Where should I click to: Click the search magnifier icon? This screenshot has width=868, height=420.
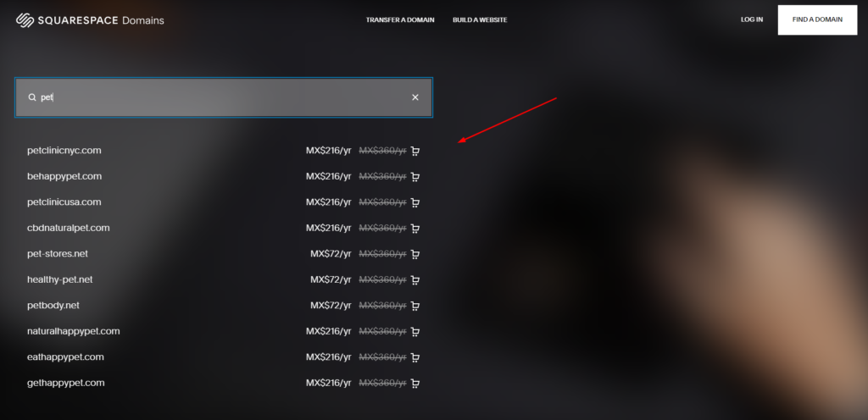32,97
